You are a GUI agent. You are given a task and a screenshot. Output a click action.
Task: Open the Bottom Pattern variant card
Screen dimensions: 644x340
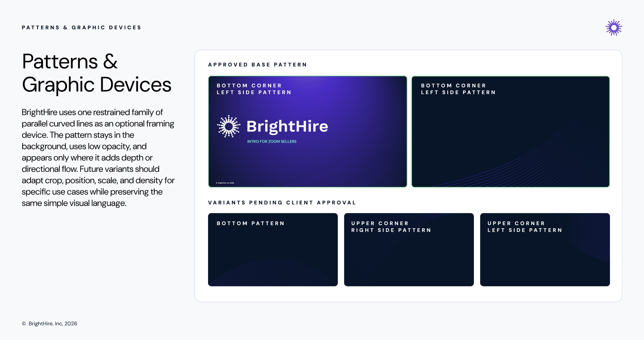(273, 249)
